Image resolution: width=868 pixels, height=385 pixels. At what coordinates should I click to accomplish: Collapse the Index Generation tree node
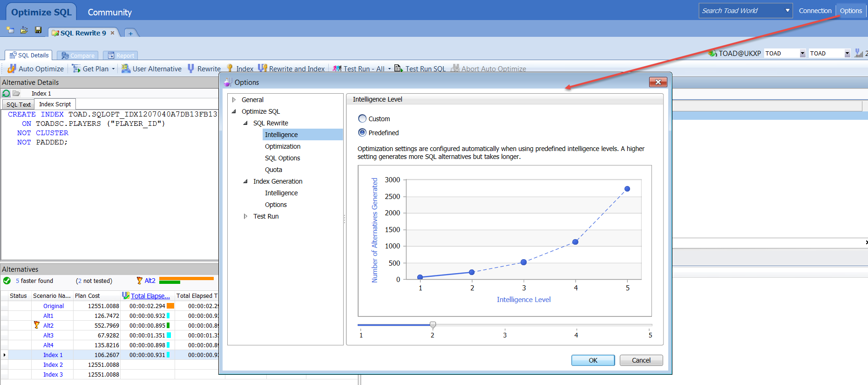click(x=245, y=181)
